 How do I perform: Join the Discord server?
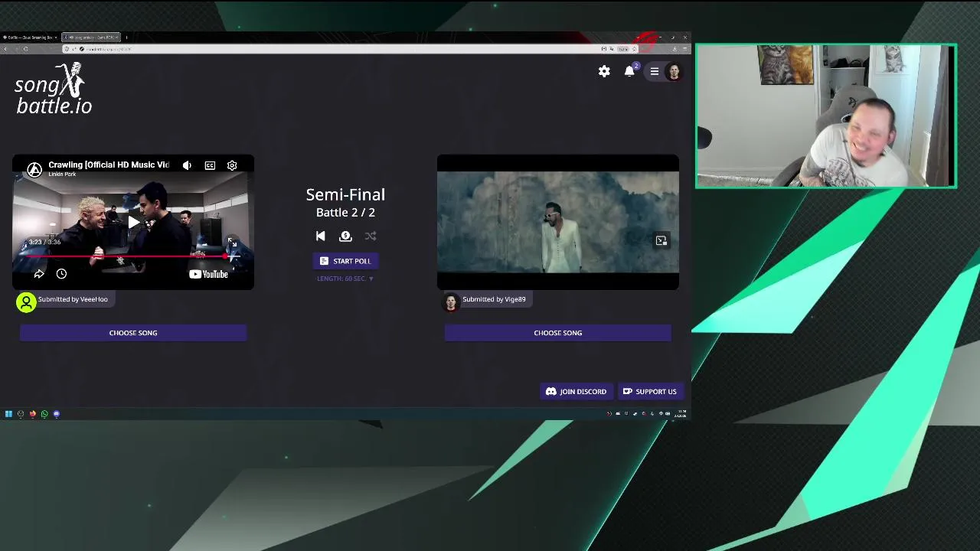[x=576, y=392]
